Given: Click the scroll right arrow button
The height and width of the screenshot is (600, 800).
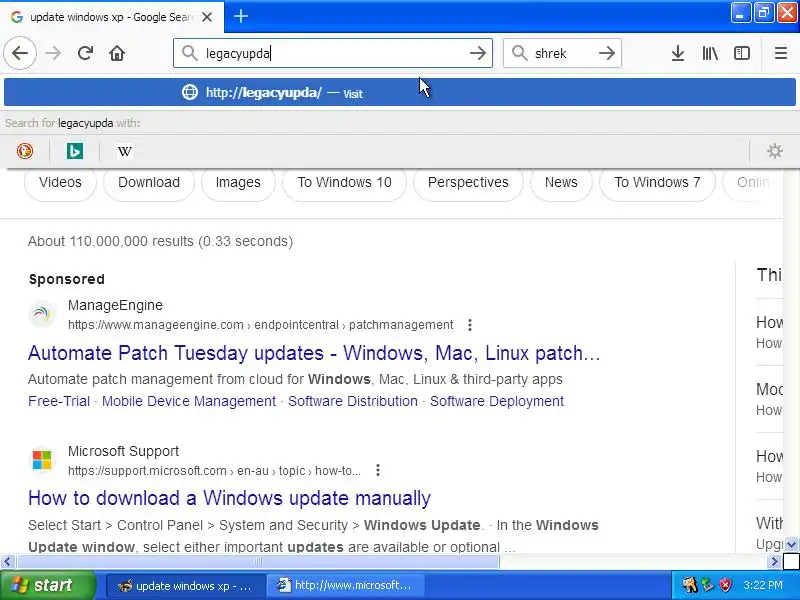Looking at the screenshot, I should 774,562.
